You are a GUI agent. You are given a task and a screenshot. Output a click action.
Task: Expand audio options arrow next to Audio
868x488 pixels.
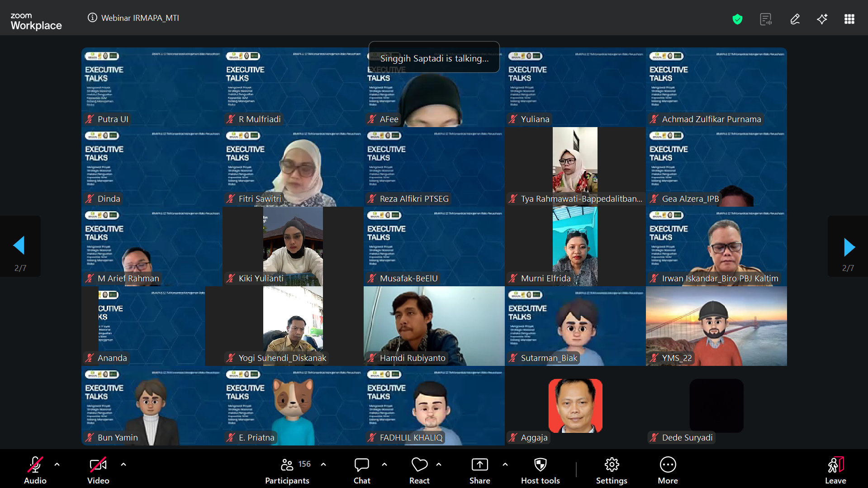click(57, 464)
